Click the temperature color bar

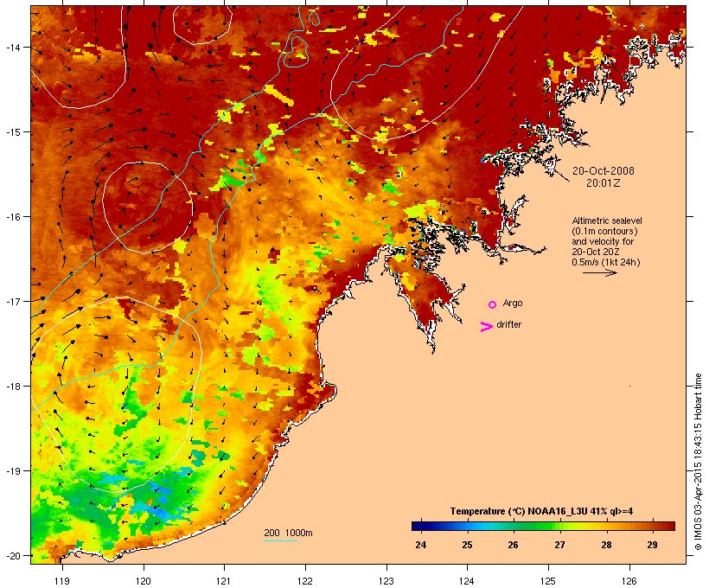(543, 526)
